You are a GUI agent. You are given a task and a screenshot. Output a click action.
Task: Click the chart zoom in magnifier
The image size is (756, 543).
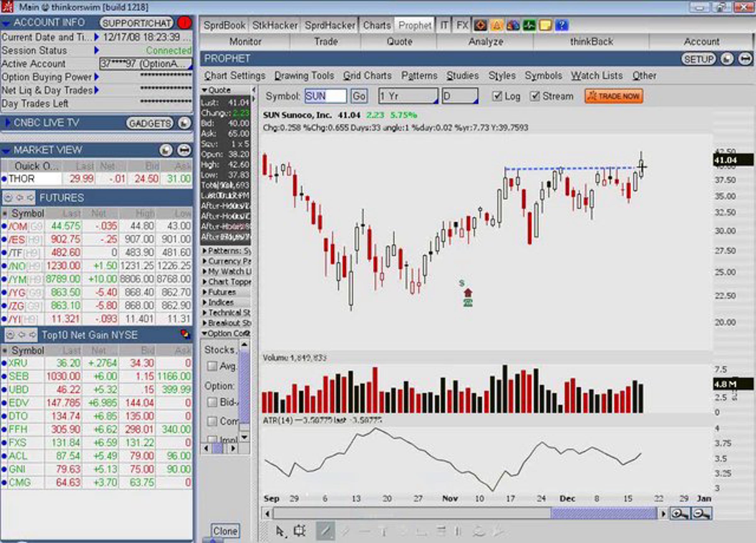[680, 513]
